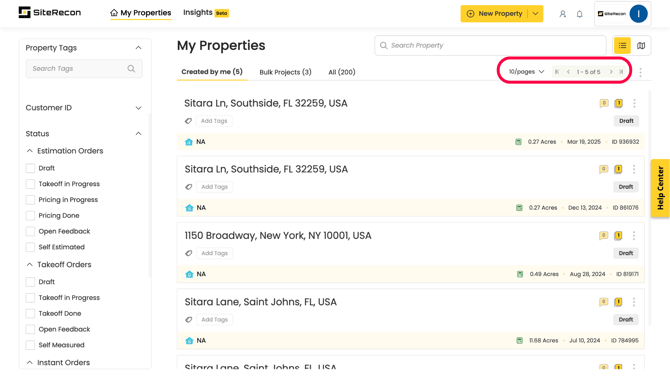
Task: Check Self Measured filter
Action: coord(30,345)
